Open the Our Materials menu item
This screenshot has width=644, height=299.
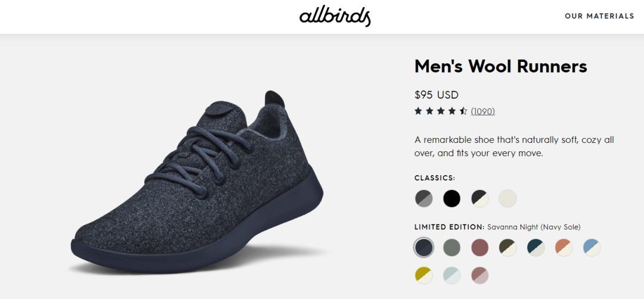pyautogui.click(x=599, y=16)
